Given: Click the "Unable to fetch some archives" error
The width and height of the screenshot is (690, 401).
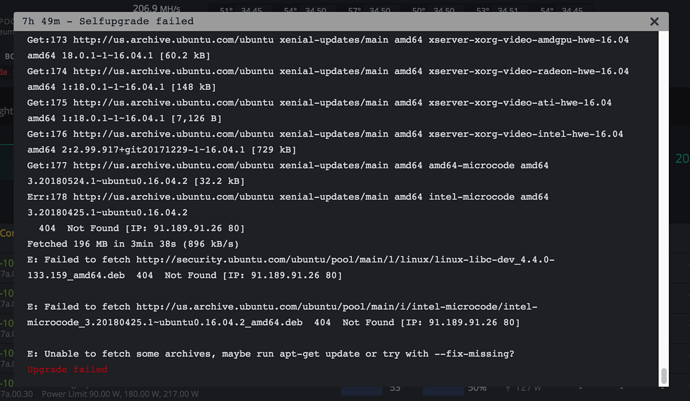Looking at the screenshot, I should (x=270, y=353).
